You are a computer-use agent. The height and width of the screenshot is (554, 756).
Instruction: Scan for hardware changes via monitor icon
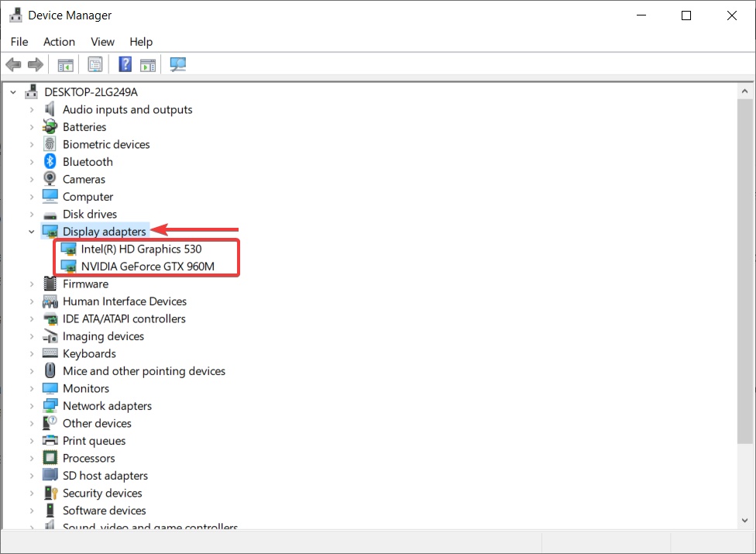pyautogui.click(x=178, y=64)
